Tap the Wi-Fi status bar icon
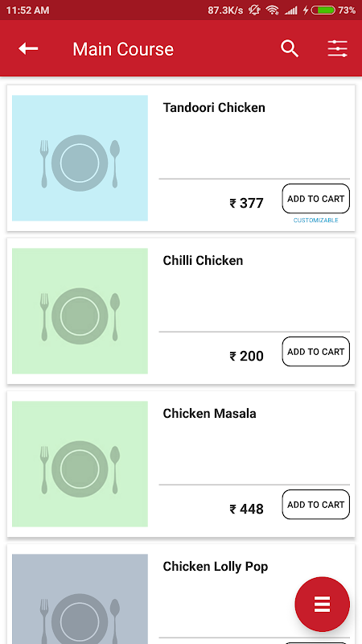 [x=272, y=10]
